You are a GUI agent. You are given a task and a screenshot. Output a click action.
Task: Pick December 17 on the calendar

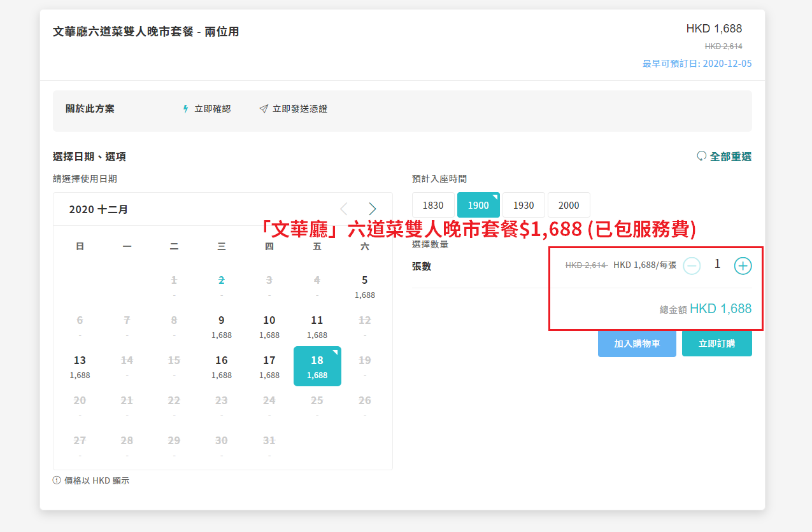click(269, 367)
